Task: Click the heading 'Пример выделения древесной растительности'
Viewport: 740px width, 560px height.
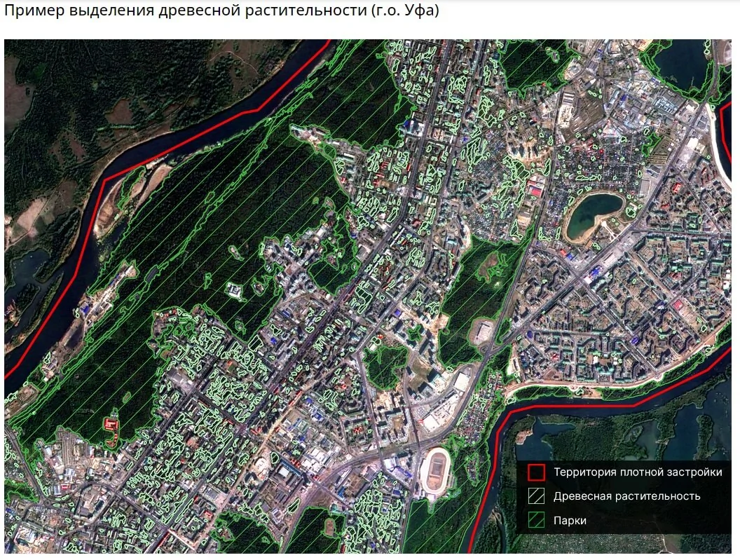Action: 221,12
